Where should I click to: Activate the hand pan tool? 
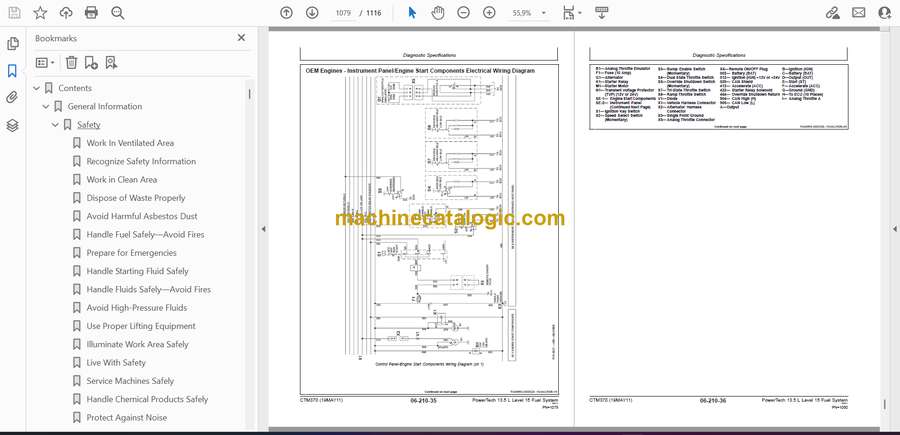coord(438,13)
